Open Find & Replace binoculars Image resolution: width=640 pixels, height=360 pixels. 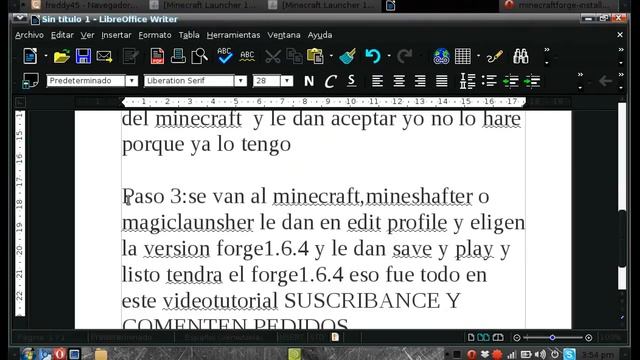click(x=521, y=56)
